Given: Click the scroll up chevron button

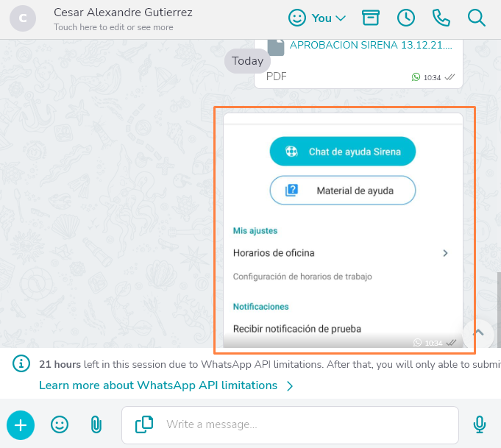Looking at the screenshot, I should (x=478, y=333).
